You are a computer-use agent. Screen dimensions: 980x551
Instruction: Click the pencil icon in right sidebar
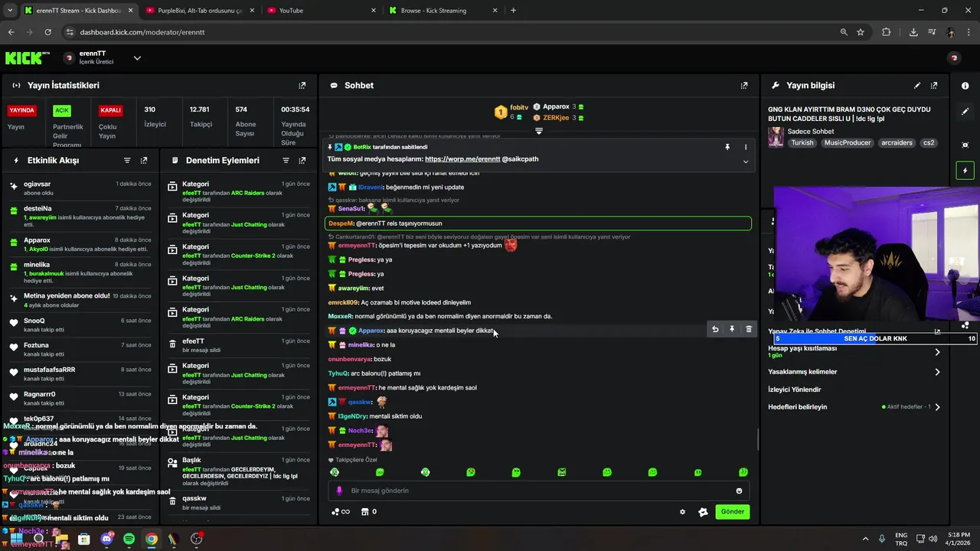(965, 111)
